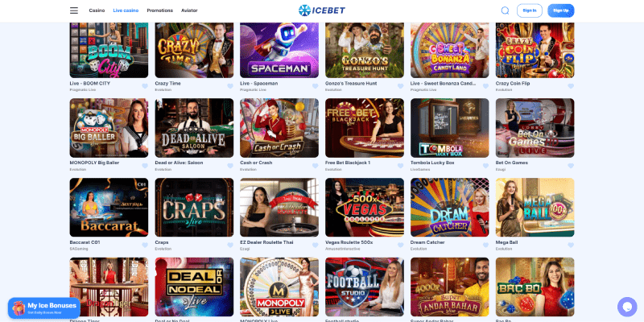Click heart icon next to Mega Ball

571,246
